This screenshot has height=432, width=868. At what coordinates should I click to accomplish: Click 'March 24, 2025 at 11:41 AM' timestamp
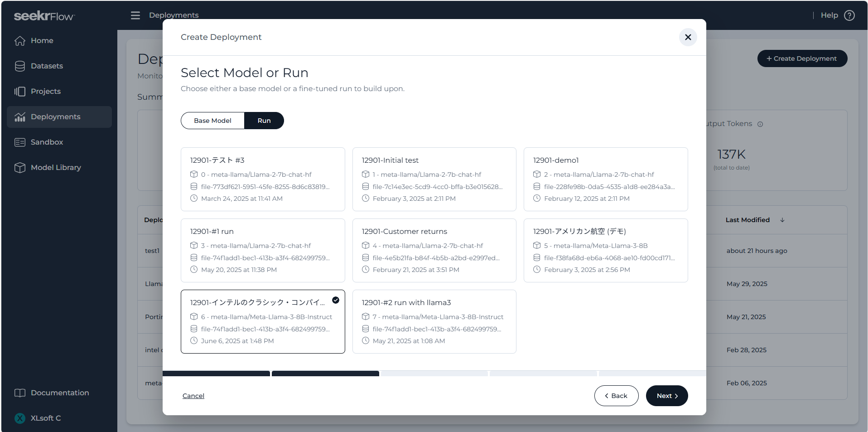[241, 199]
